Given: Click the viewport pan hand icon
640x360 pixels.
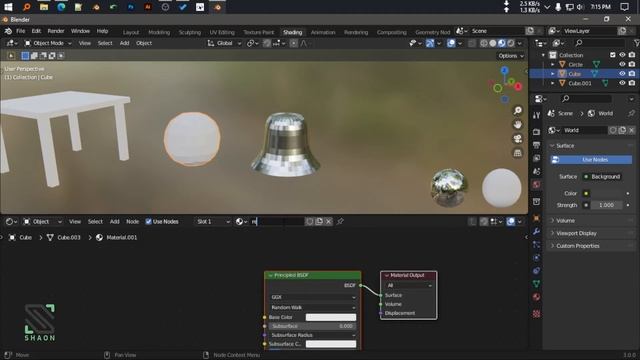Looking at the screenshot, I should pos(518,124).
